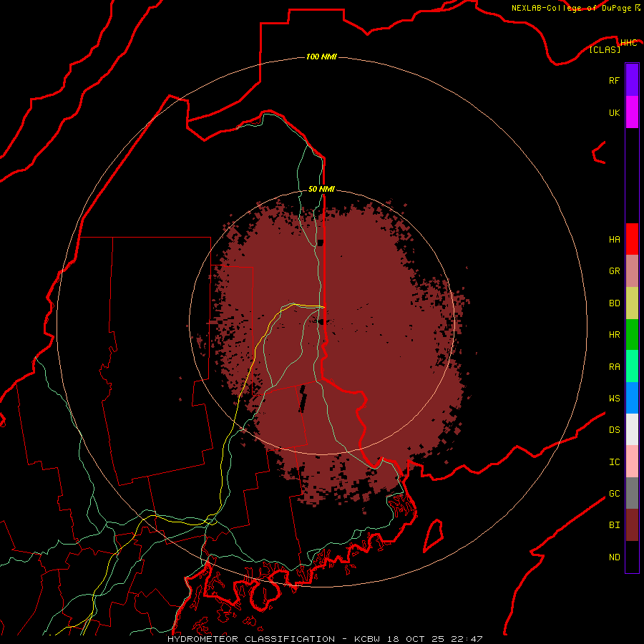Click the 'HHC' product label
Image resolution: width=644 pixels, height=644 pixels.
click(628, 42)
